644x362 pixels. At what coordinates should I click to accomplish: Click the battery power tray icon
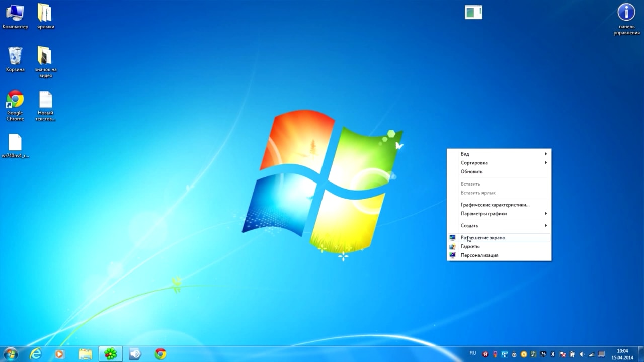[x=572, y=354]
